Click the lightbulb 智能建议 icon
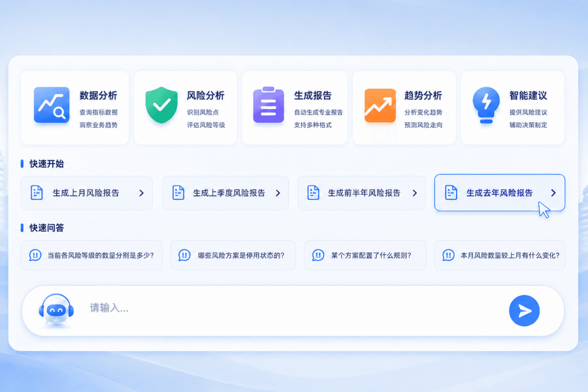 pyautogui.click(x=486, y=105)
